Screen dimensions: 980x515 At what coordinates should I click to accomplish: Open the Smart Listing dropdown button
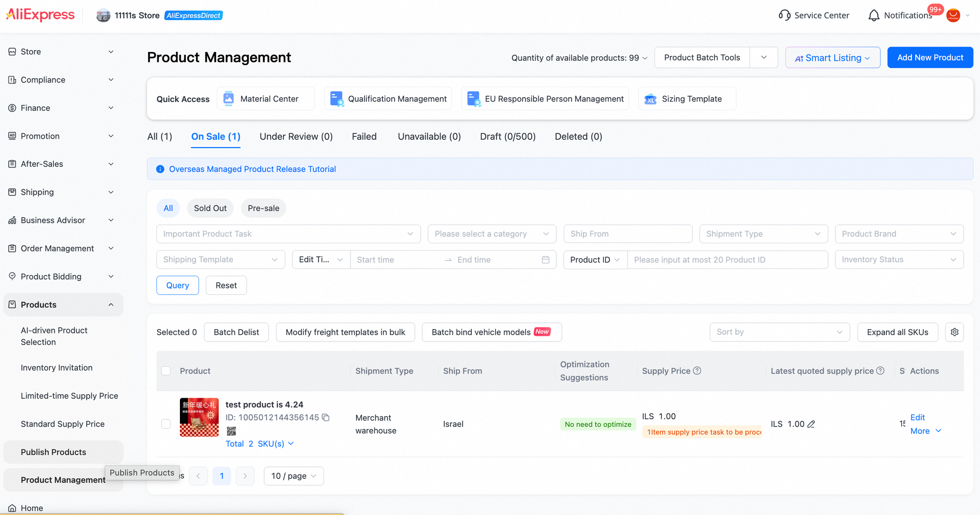tap(832, 57)
